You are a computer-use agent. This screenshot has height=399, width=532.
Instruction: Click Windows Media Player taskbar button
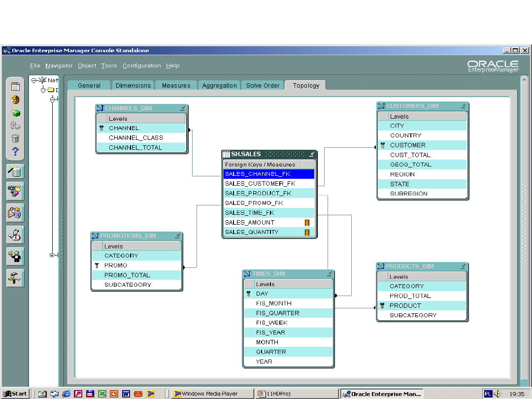210,394
